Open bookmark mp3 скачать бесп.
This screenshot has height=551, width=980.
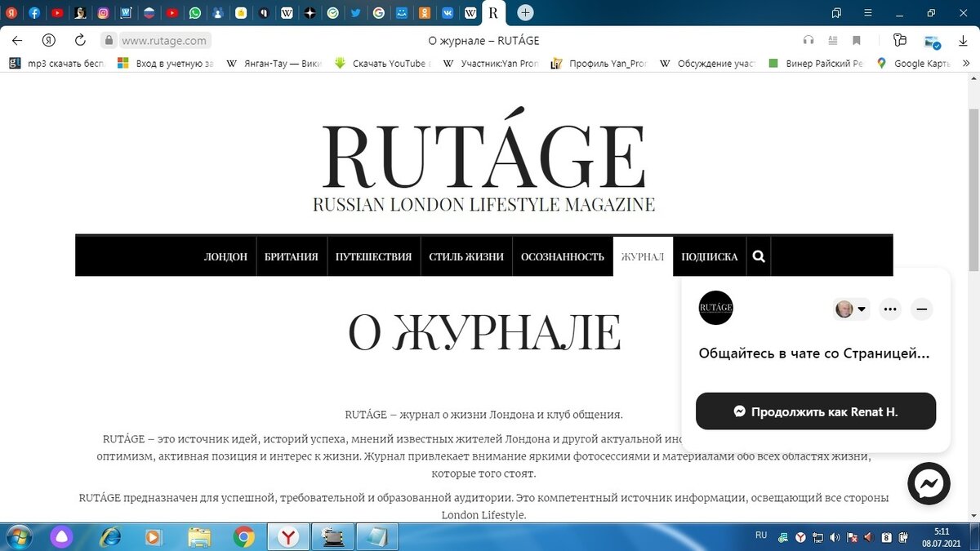[57, 63]
